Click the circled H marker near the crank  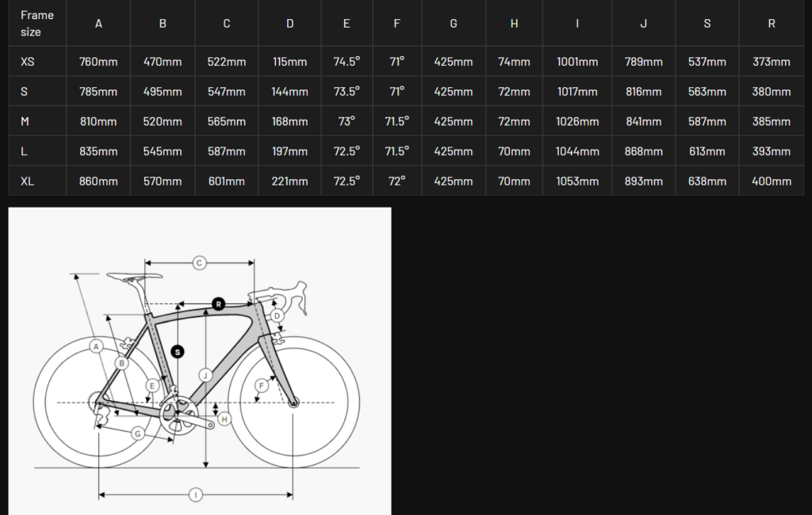point(224,419)
